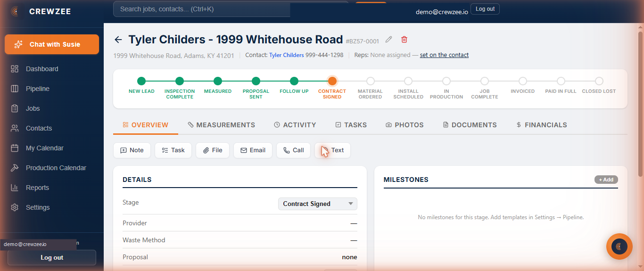Image resolution: width=644 pixels, height=271 pixels.
Task: Switch to the Activity tab
Action: [295, 125]
